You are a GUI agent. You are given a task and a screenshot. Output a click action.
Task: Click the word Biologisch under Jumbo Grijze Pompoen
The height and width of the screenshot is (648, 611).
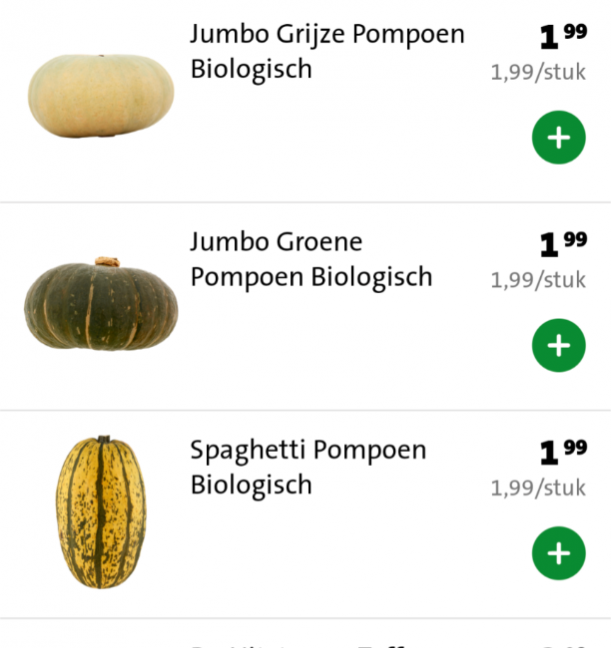(x=251, y=69)
